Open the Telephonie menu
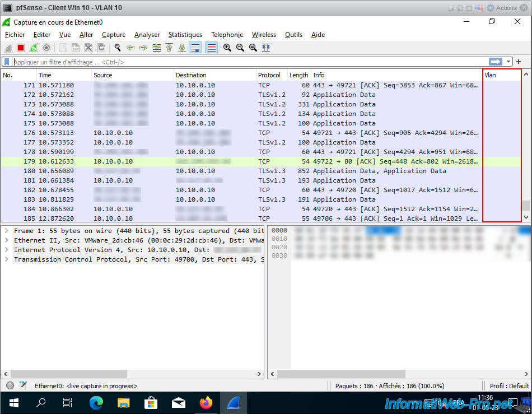The width and height of the screenshot is (532, 414). click(x=227, y=35)
